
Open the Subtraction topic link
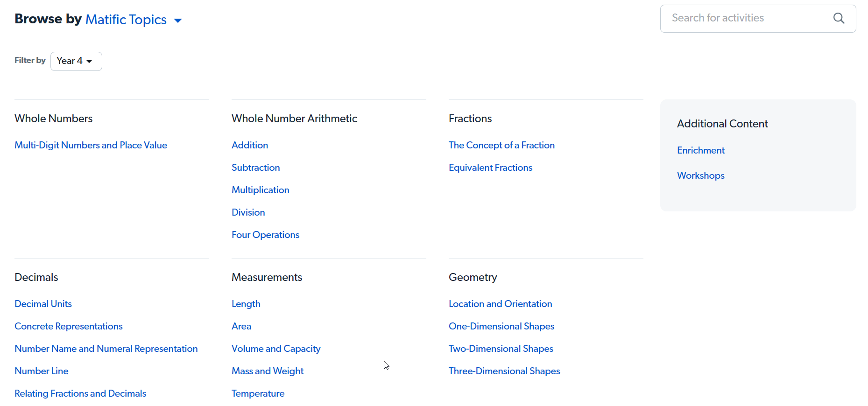tap(255, 168)
